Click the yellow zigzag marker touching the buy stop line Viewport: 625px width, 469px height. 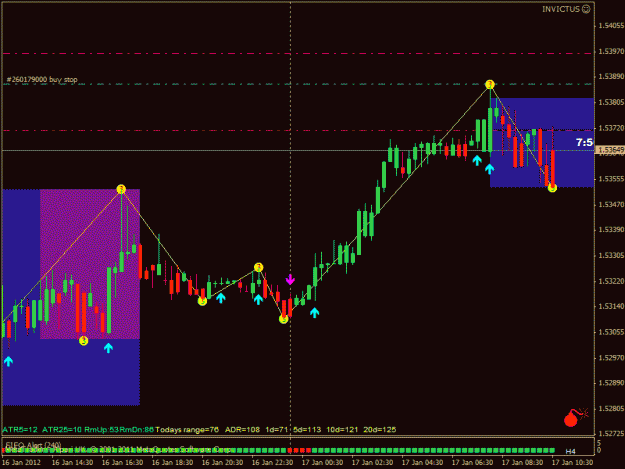(490, 84)
